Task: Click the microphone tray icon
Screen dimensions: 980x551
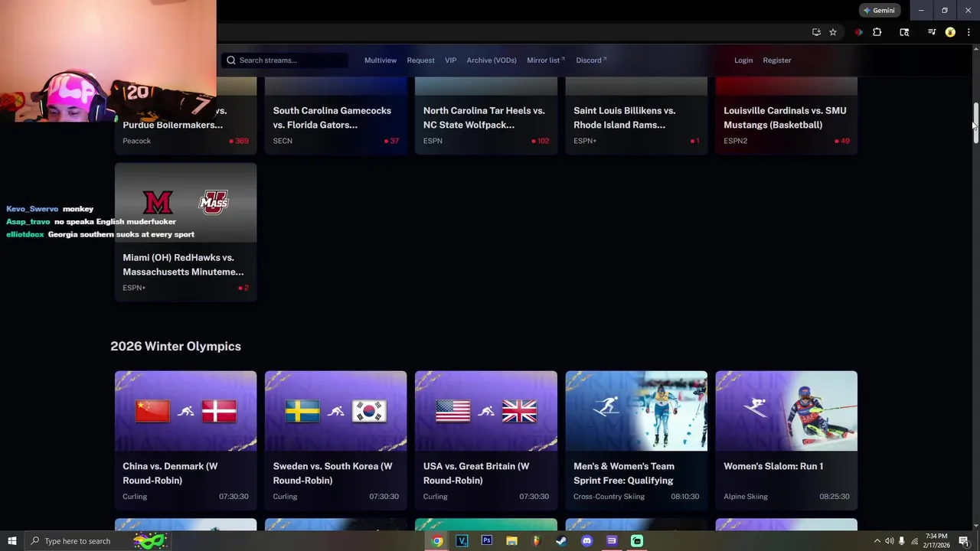Action: pos(901,541)
